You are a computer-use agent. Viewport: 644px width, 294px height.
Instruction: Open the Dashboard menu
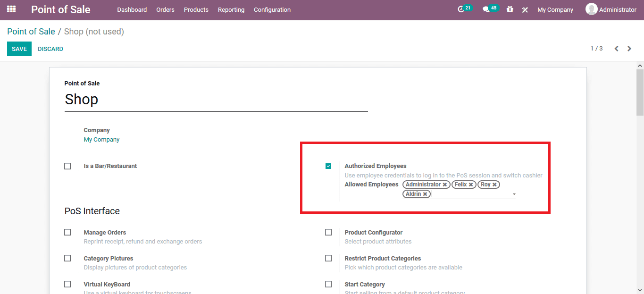point(132,9)
